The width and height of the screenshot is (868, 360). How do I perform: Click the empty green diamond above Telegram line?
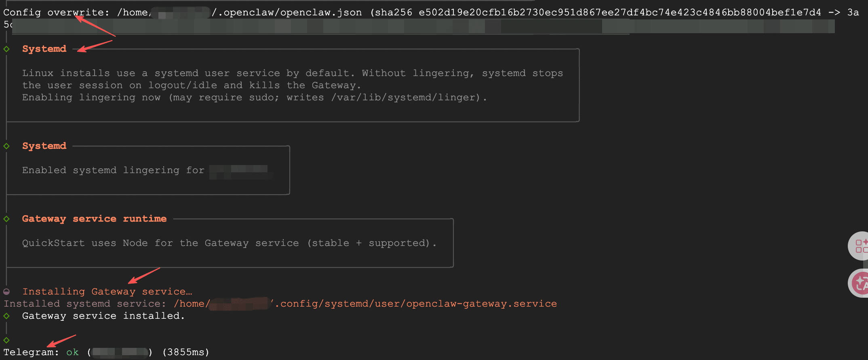6,340
